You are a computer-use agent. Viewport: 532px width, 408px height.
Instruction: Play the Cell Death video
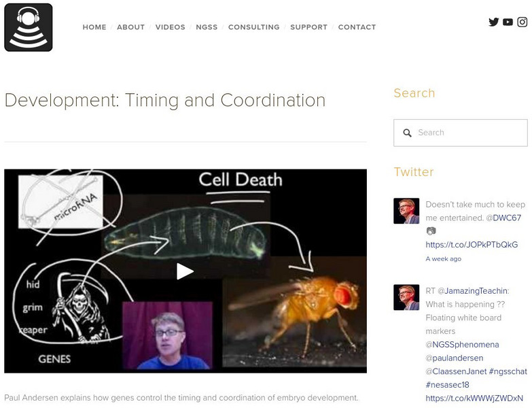point(185,271)
